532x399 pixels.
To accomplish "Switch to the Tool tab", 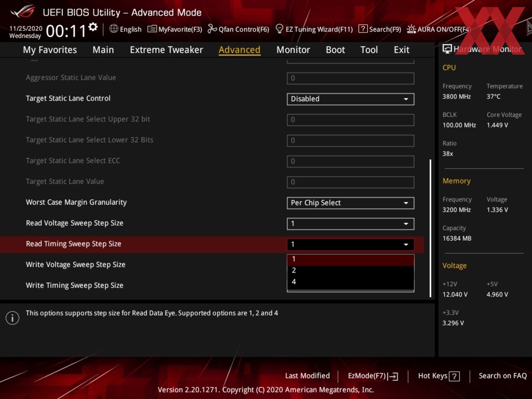I will point(369,50).
